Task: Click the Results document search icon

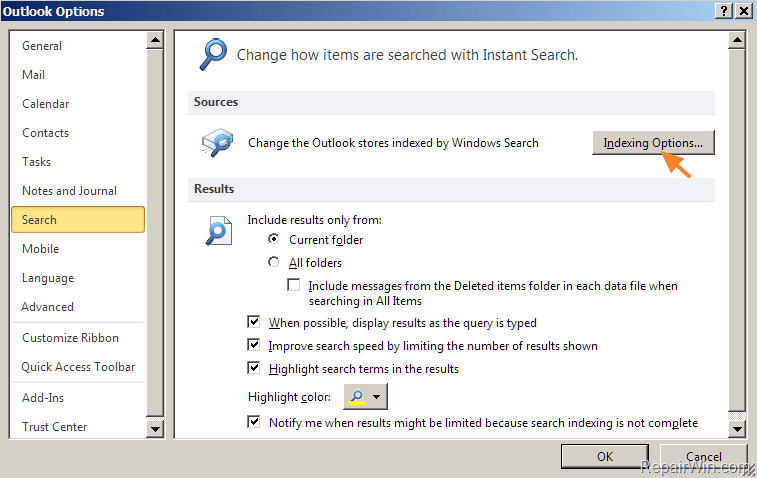Action: coord(219,230)
